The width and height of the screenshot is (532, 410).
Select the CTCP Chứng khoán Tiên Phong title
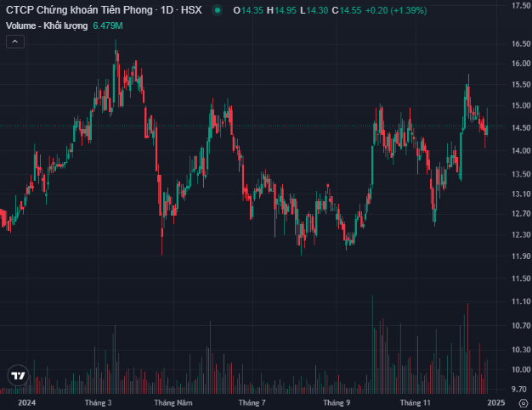[79, 10]
